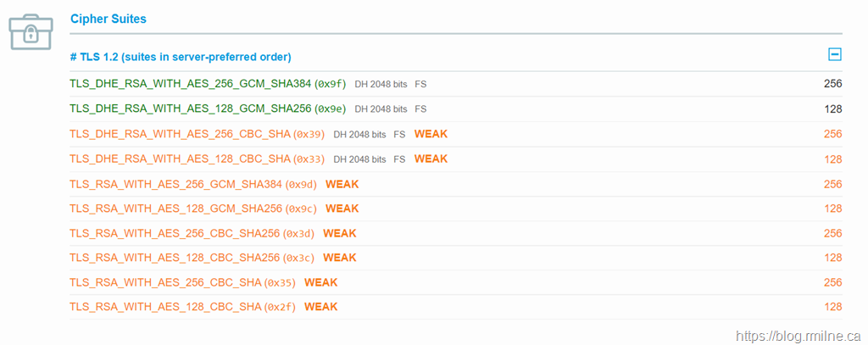Click the TLS 1.2 server-preferred order heading
The image size is (868, 345).
pyautogui.click(x=181, y=57)
